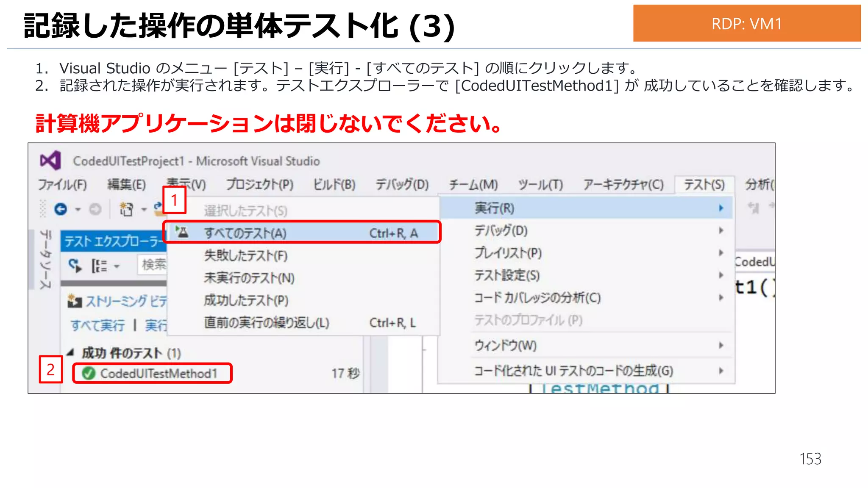Click the Visual Studio logo icon
Viewport: 868px width, 488px height.
50,161
